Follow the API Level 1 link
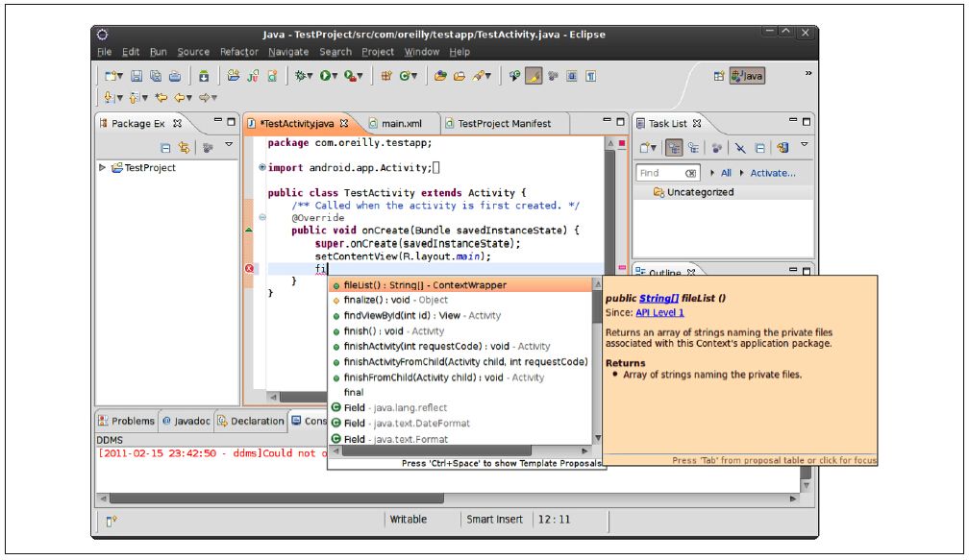969x560 pixels. [660, 312]
